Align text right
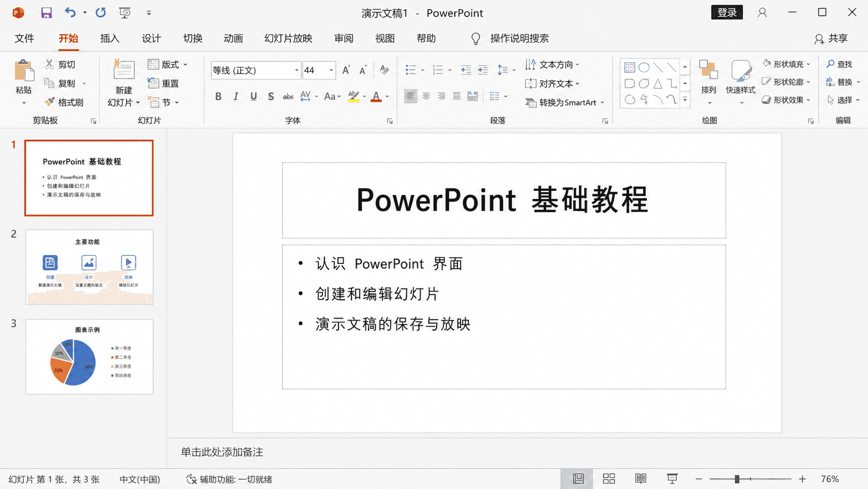The width and height of the screenshot is (868, 489). pos(441,96)
